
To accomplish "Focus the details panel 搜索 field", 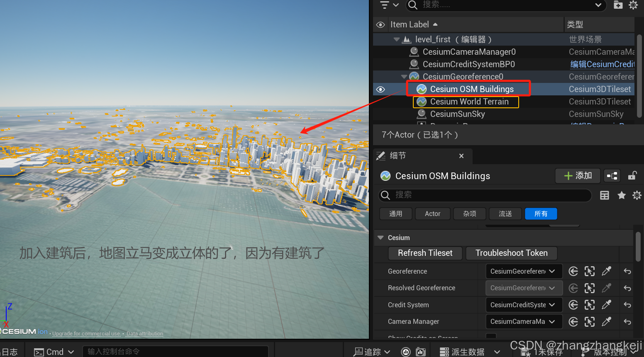I will click(x=485, y=195).
